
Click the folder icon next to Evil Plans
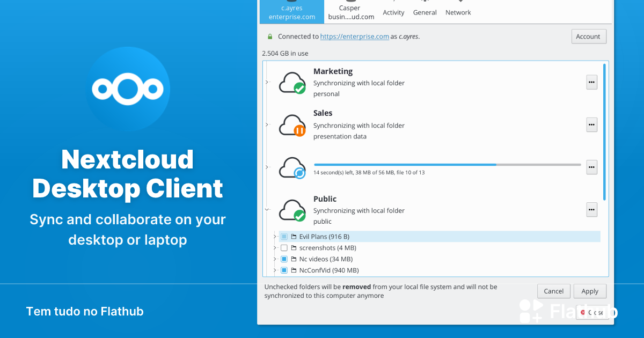pyautogui.click(x=293, y=236)
